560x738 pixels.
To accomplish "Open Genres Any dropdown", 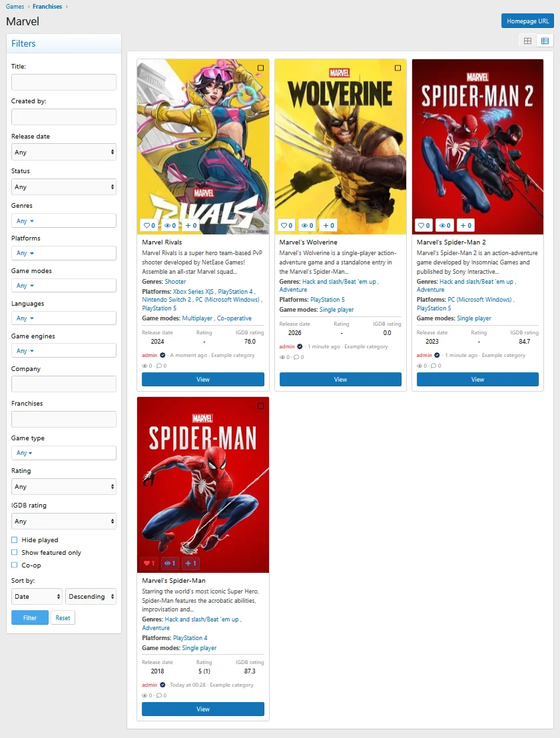I will [x=63, y=220].
